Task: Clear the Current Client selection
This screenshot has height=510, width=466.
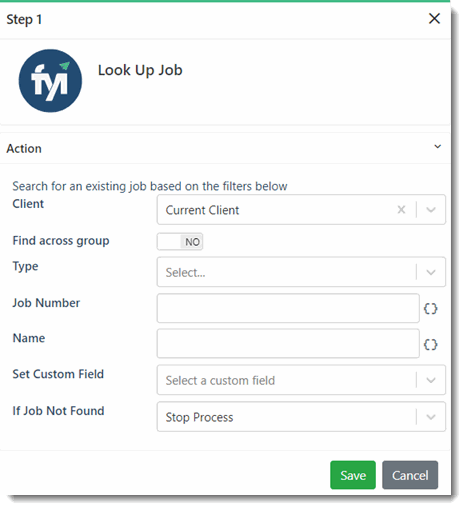Action: (x=401, y=210)
